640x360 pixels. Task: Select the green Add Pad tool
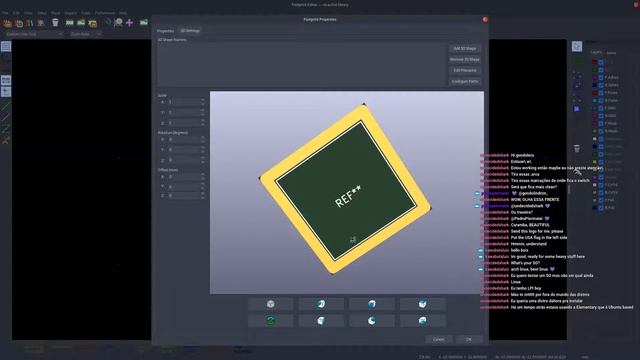tap(577, 62)
